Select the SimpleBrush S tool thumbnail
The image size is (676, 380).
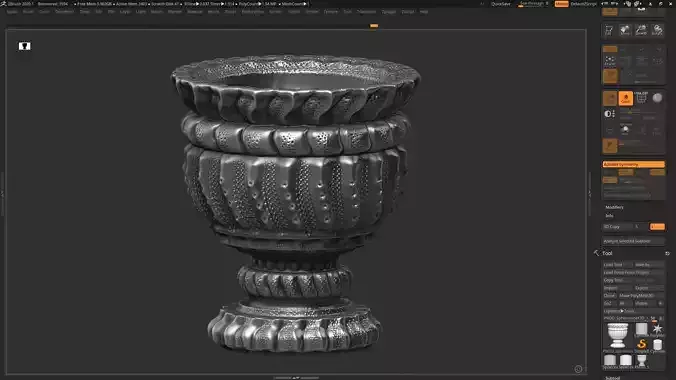click(641, 344)
